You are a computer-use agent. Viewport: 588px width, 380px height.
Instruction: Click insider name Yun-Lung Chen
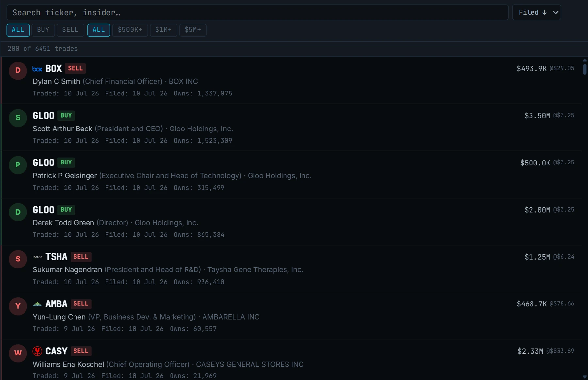[x=59, y=317]
